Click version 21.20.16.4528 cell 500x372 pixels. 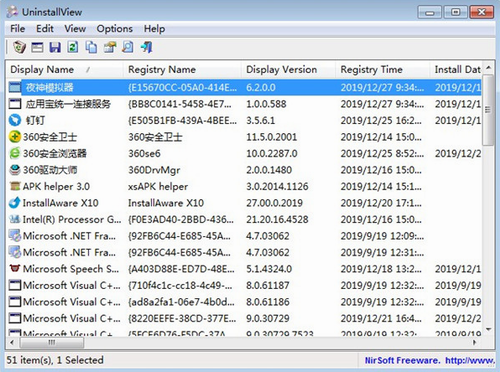tap(277, 219)
